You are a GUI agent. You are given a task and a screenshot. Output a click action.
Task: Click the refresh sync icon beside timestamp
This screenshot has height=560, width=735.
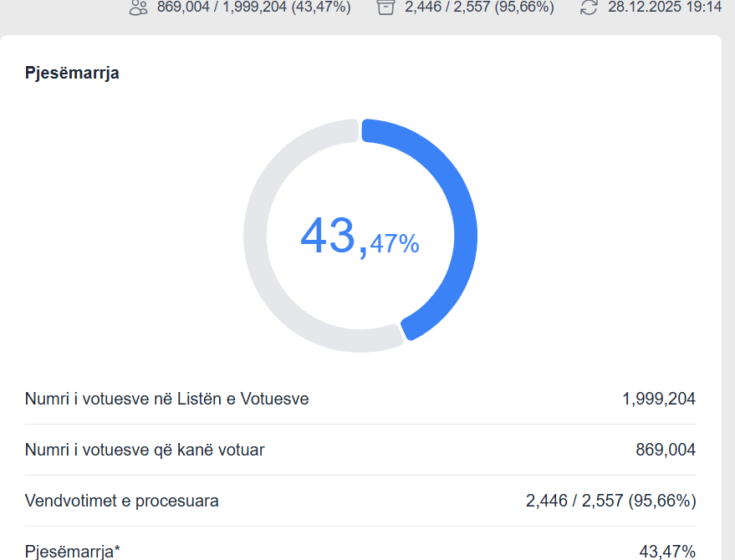coord(589,8)
